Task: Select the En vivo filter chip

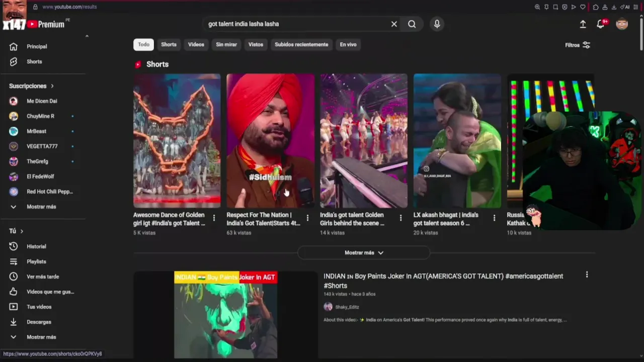Action: (348, 44)
